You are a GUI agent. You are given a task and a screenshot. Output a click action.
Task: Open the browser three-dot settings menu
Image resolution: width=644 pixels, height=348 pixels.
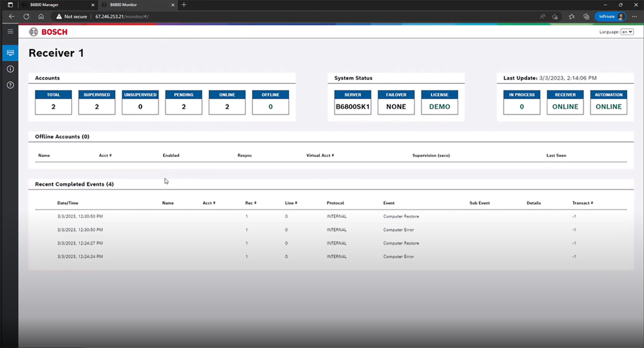(635, 16)
